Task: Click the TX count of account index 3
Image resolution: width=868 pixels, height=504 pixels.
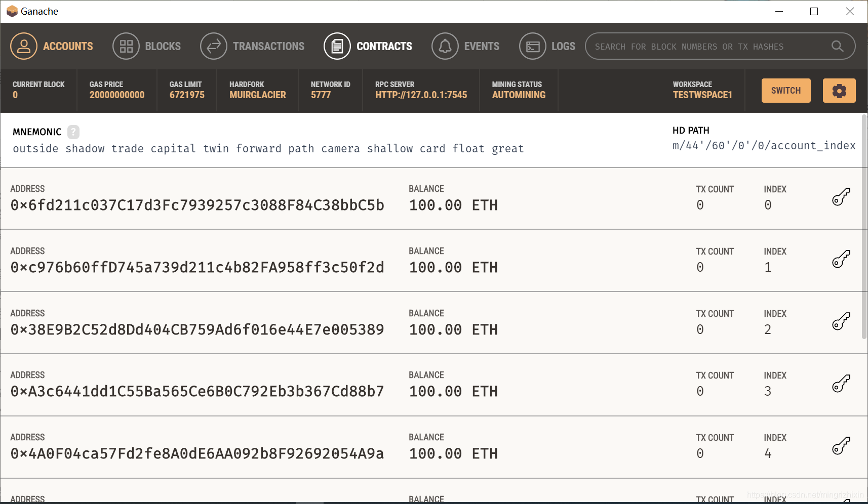Action: point(700,391)
